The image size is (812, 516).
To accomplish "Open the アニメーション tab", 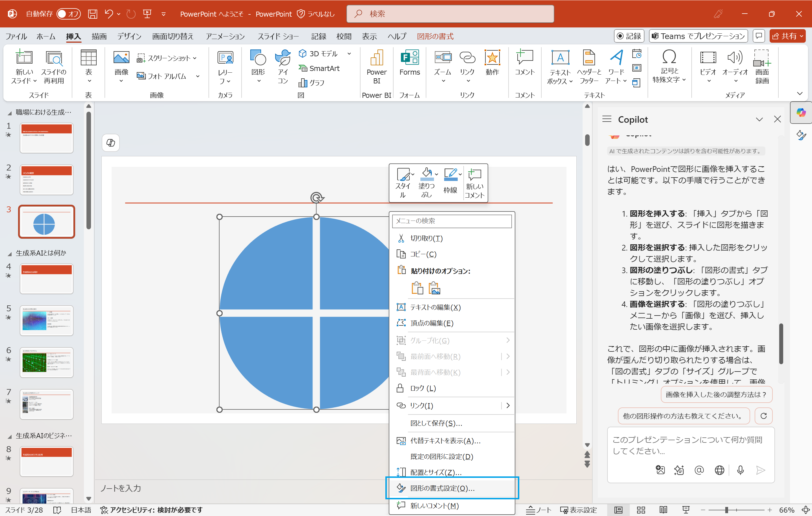I will [x=225, y=36].
